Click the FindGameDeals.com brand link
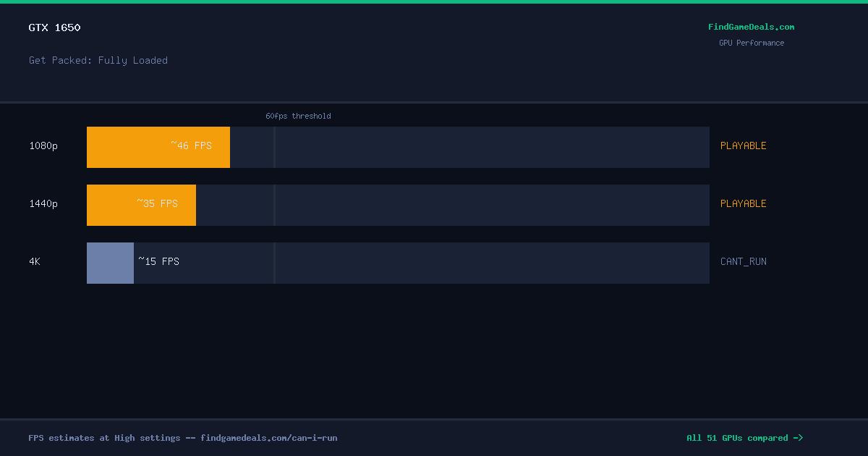The height and width of the screenshot is (456, 868). pos(751,27)
